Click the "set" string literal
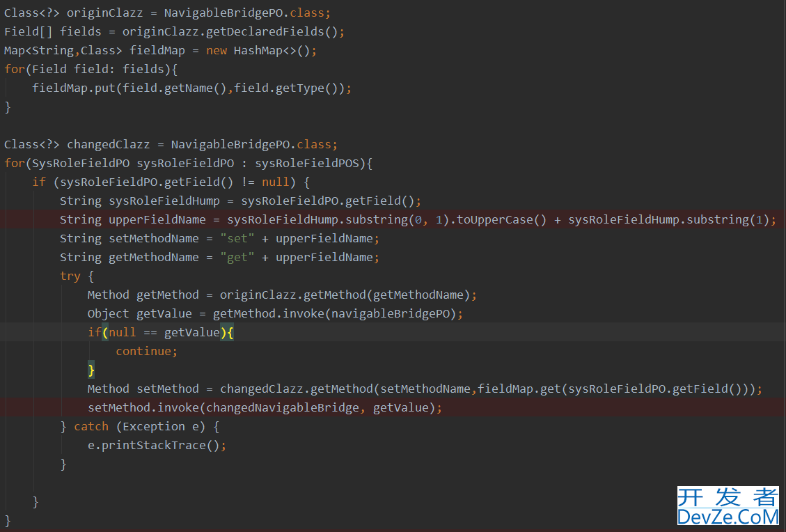The width and height of the screenshot is (786, 532). tap(237, 238)
